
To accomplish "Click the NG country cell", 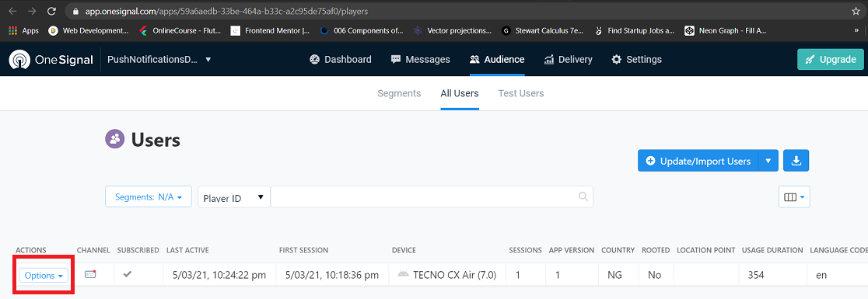I will pos(618,275).
